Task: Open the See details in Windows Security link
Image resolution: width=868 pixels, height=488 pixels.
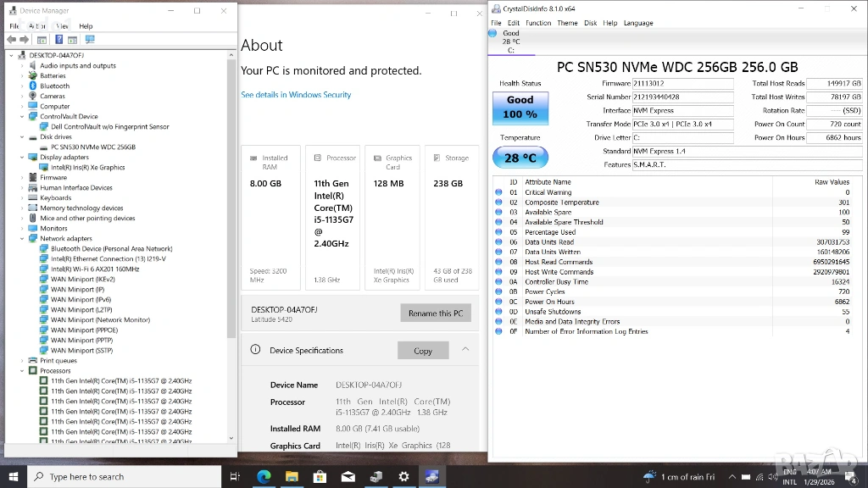Action: pos(296,95)
